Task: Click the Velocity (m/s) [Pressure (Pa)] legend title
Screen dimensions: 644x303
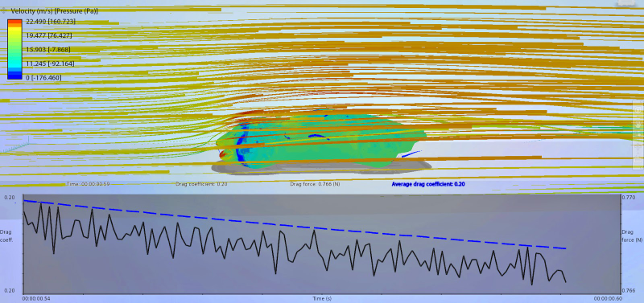Action: pos(53,11)
